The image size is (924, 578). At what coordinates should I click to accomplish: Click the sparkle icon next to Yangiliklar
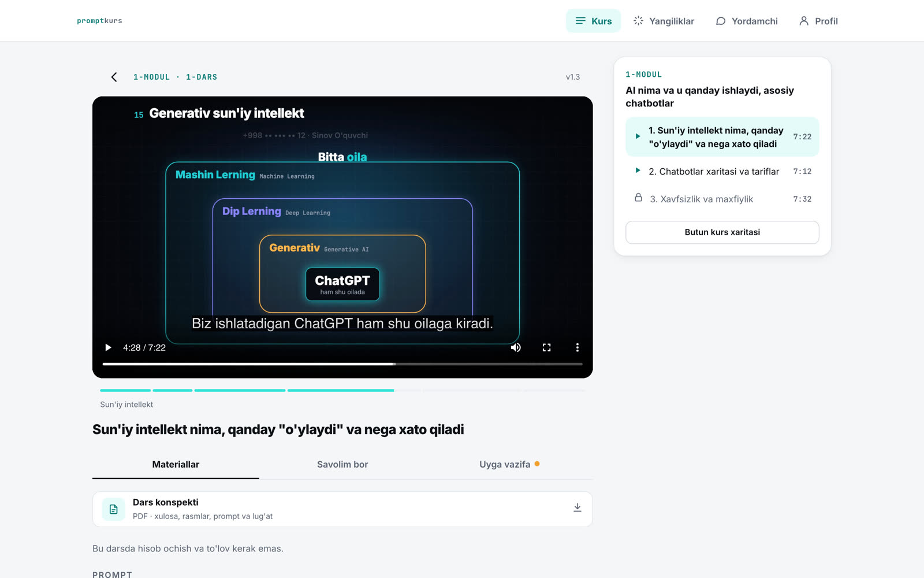tap(638, 21)
